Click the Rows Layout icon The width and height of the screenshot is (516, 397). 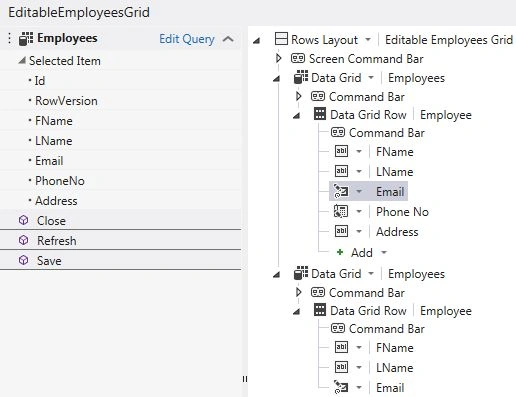point(281,39)
